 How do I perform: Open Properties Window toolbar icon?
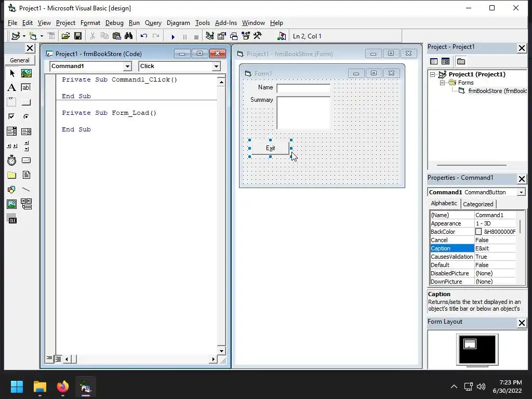click(221, 36)
